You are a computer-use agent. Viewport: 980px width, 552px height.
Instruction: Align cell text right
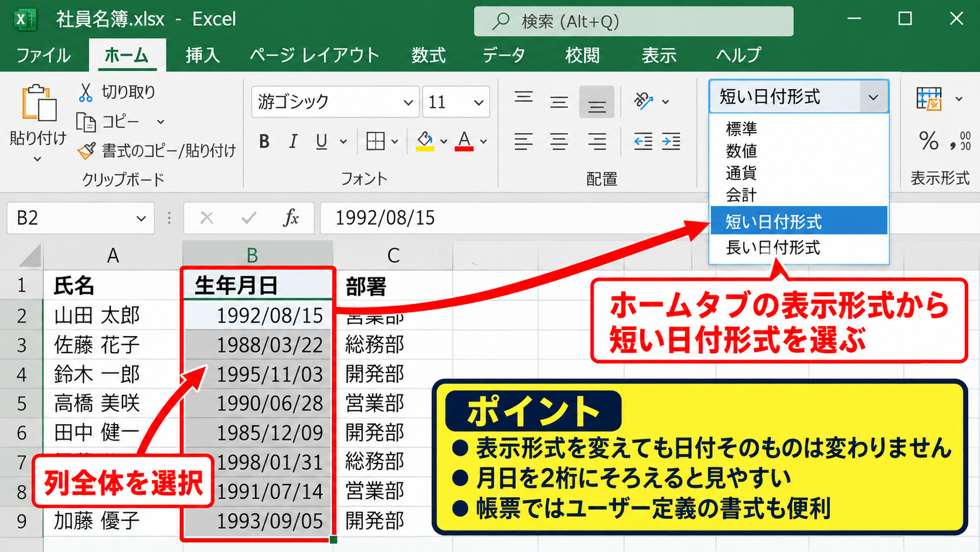point(597,141)
